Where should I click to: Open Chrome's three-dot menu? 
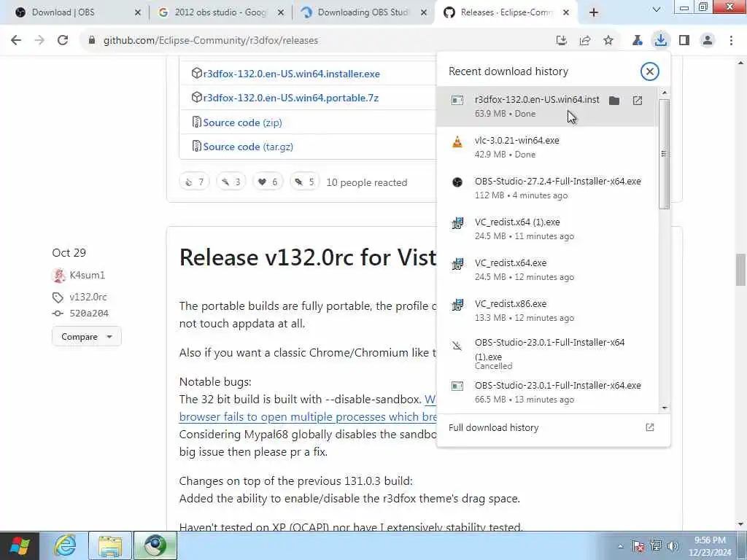(x=731, y=41)
